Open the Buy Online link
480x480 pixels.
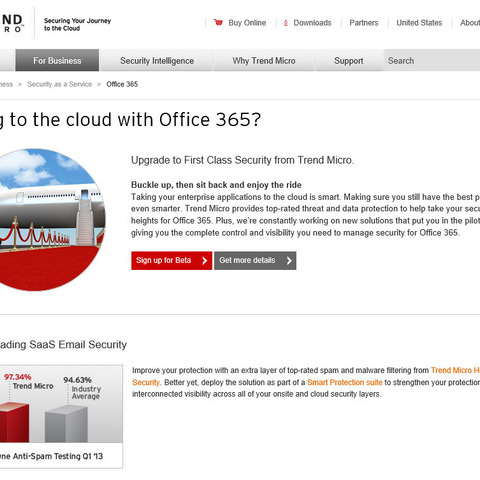click(x=247, y=23)
